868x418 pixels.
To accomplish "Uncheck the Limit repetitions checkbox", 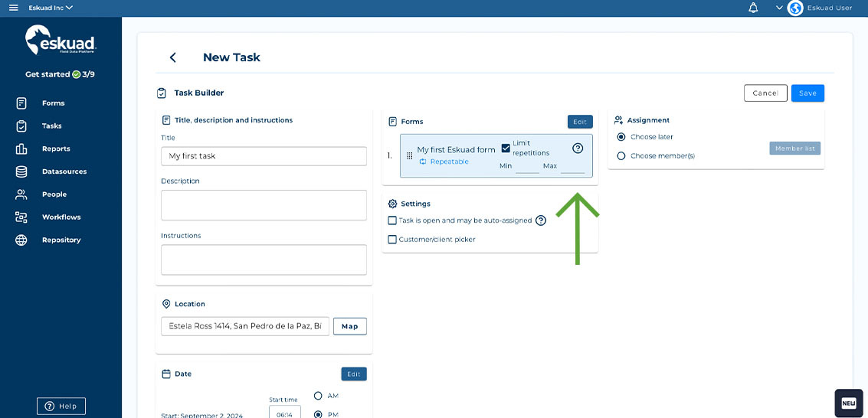I will click(x=506, y=149).
